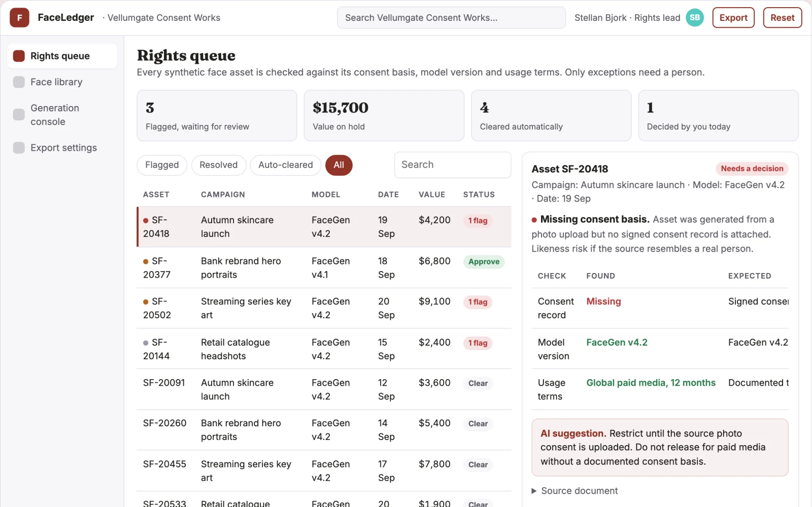Expand the Source document section
The image size is (812, 507).
coord(574,491)
